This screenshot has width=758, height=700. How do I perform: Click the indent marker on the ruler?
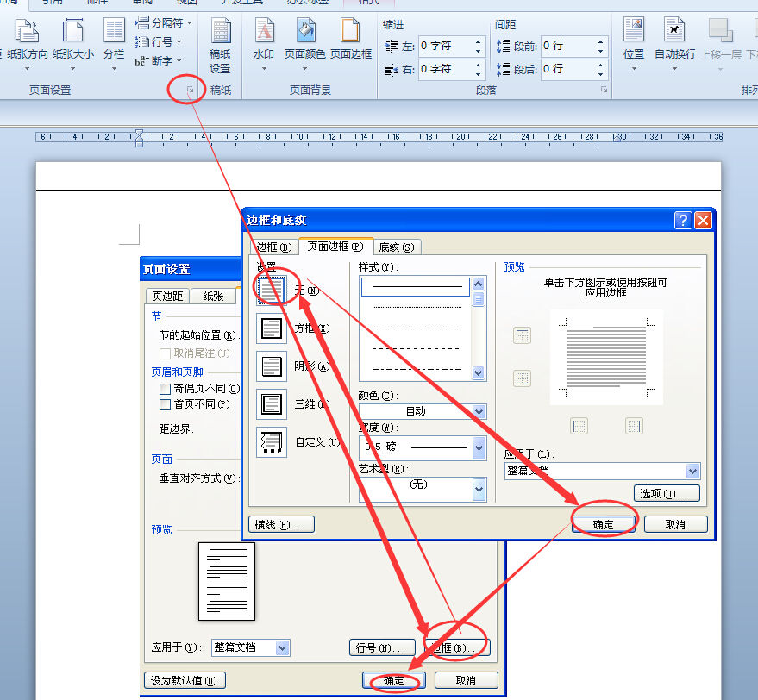point(139,138)
